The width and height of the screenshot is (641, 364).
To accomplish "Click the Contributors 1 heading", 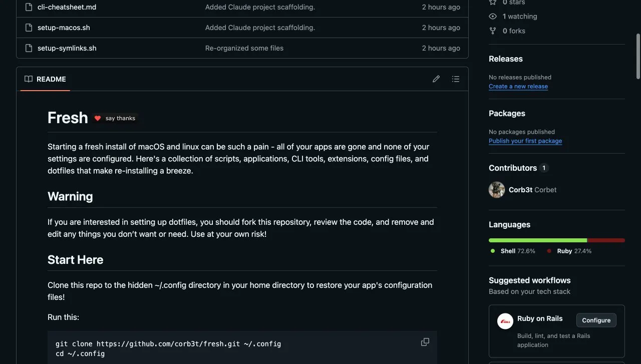I will [x=512, y=168].
